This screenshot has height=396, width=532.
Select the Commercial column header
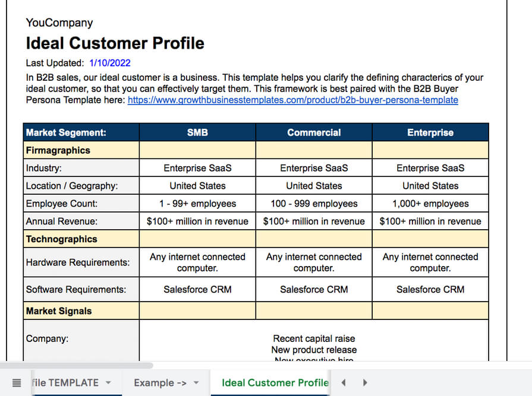(x=314, y=132)
